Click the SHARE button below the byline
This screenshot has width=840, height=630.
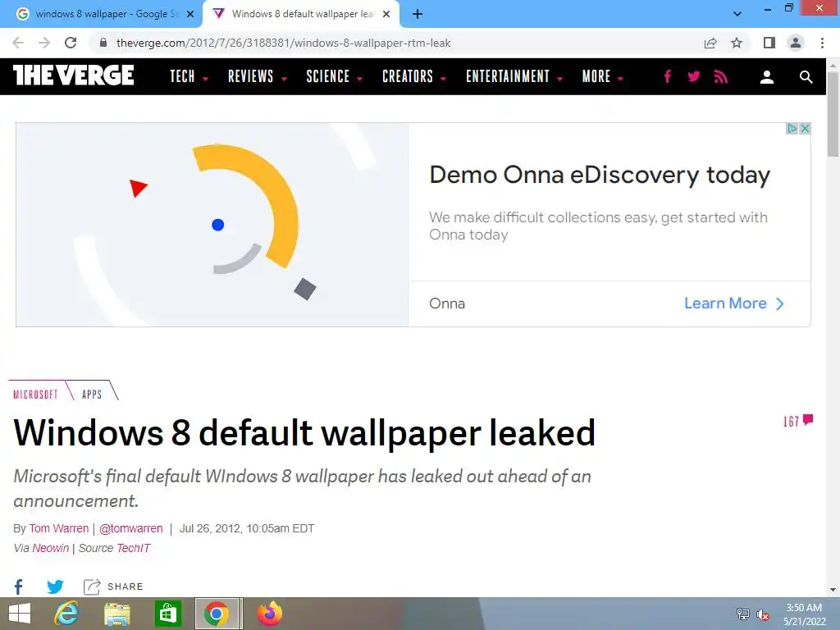click(113, 587)
